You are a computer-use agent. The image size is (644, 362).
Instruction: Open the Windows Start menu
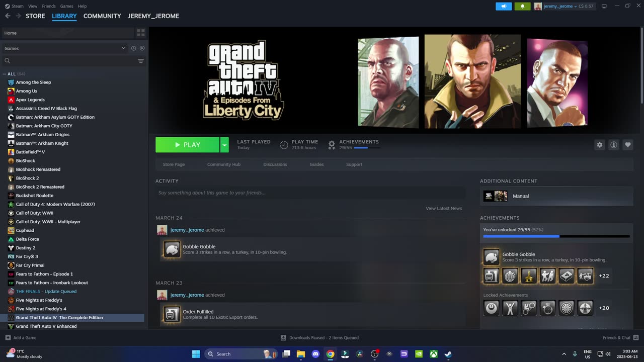[x=196, y=354]
